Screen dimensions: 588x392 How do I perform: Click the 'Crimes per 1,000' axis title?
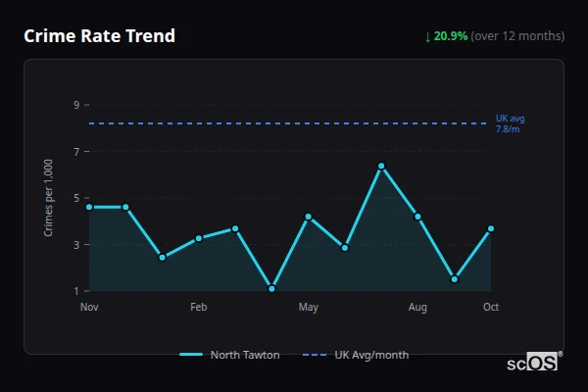coord(48,198)
